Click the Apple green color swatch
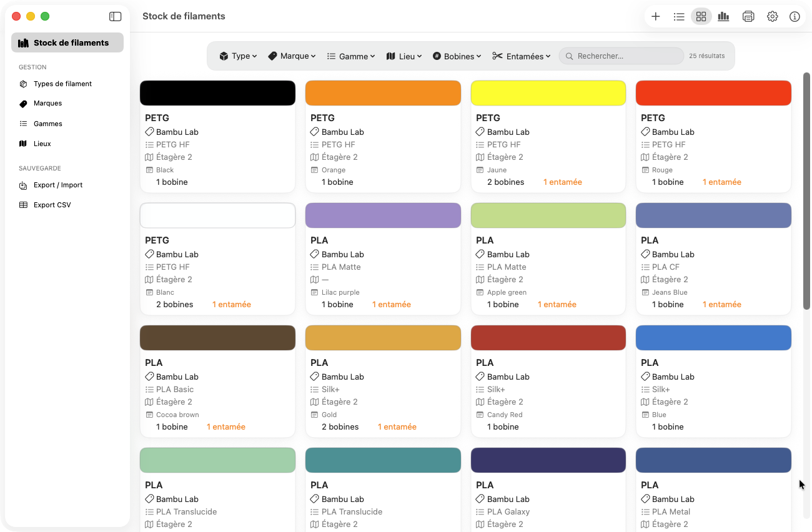The width and height of the screenshot is (812, 532). tap(548, 215)
